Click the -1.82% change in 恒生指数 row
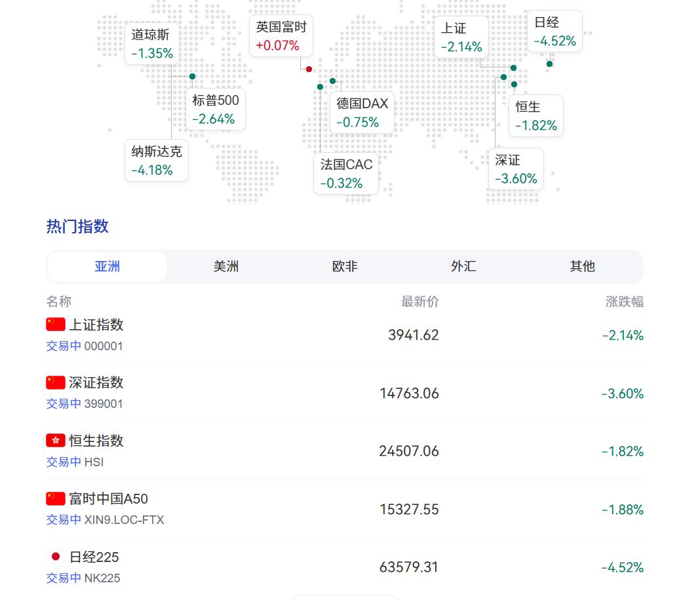 coord(623,451)
